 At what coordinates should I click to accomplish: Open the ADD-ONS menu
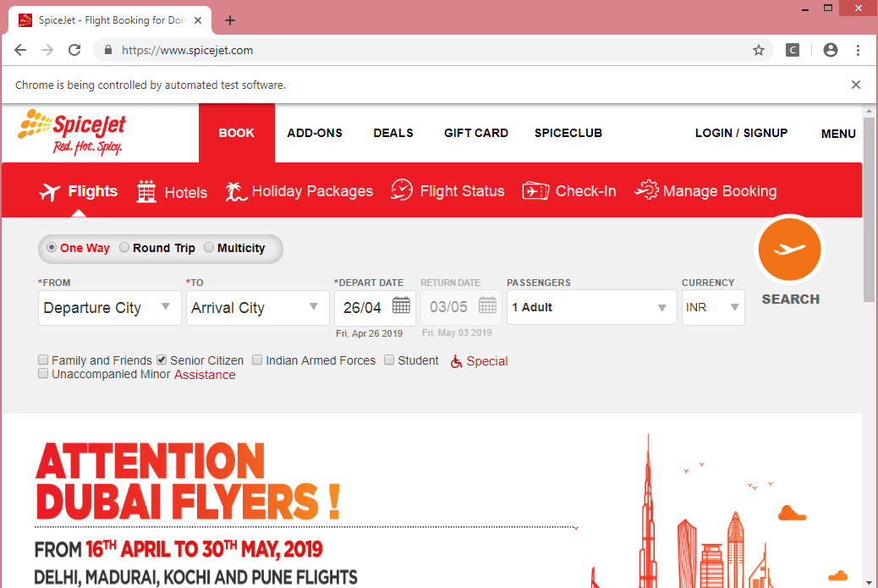point(315,133)
